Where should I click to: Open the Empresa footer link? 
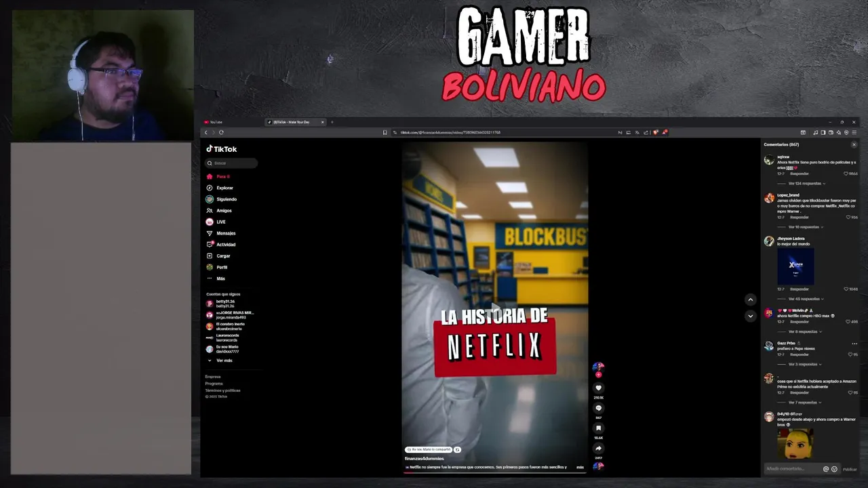point(213,377)
